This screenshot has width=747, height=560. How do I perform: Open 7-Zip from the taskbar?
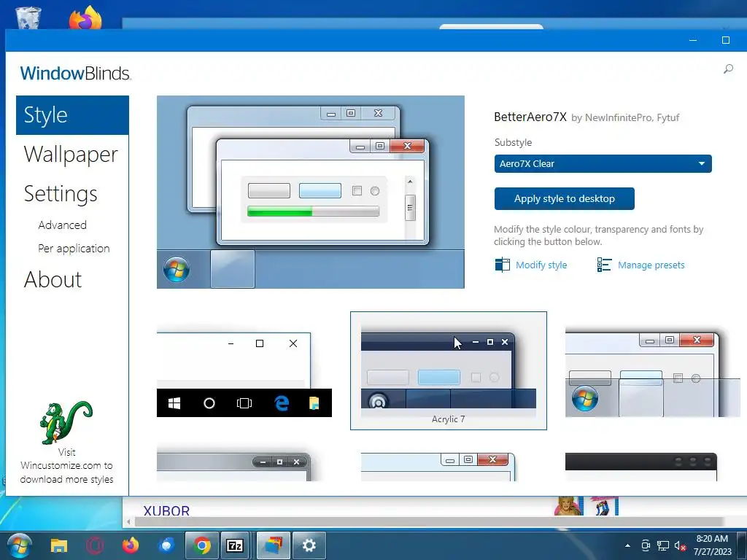pos(235,545)
